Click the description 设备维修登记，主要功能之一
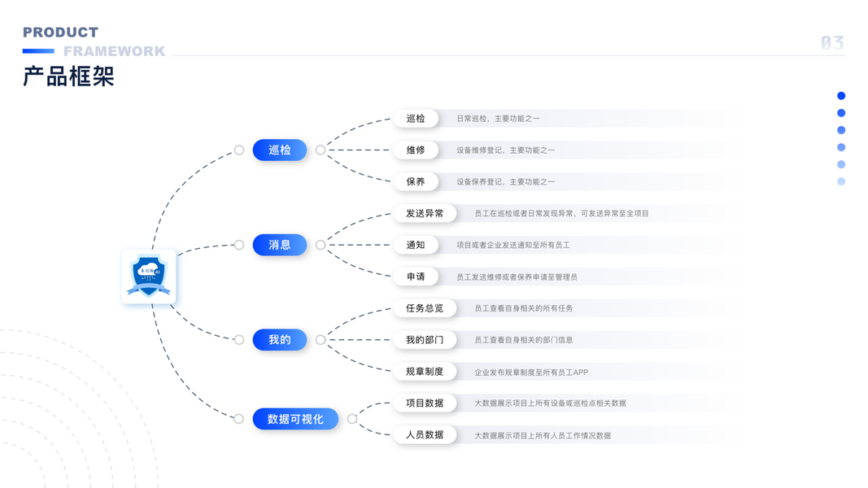 [505, 150]
